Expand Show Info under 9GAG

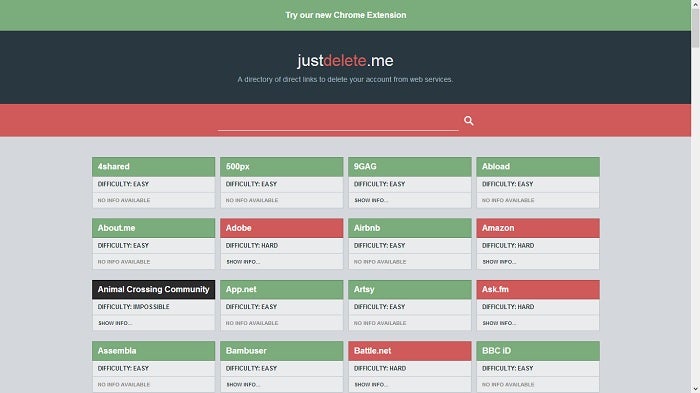(371, 201)
